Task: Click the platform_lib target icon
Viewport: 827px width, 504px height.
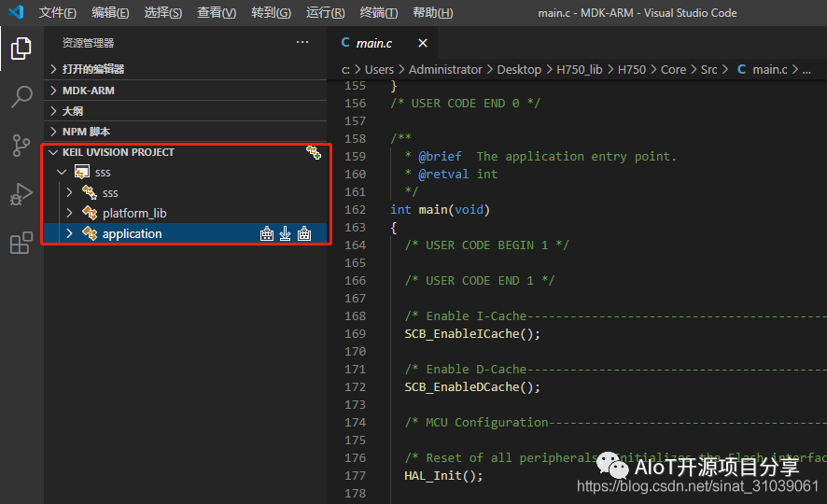Action: (x=90, y=213)
